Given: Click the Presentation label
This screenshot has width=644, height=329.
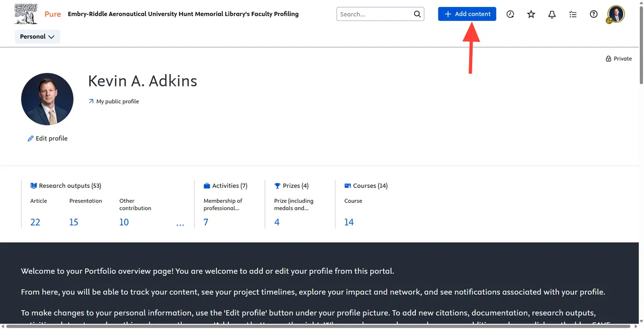Looking at the screenshot, I should (86, 201).
